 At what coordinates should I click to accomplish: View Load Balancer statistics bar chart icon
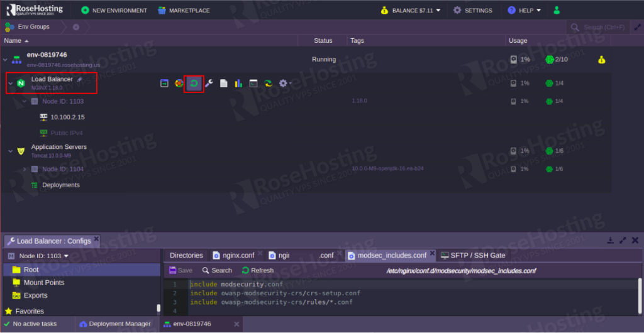tap(238, 83)
